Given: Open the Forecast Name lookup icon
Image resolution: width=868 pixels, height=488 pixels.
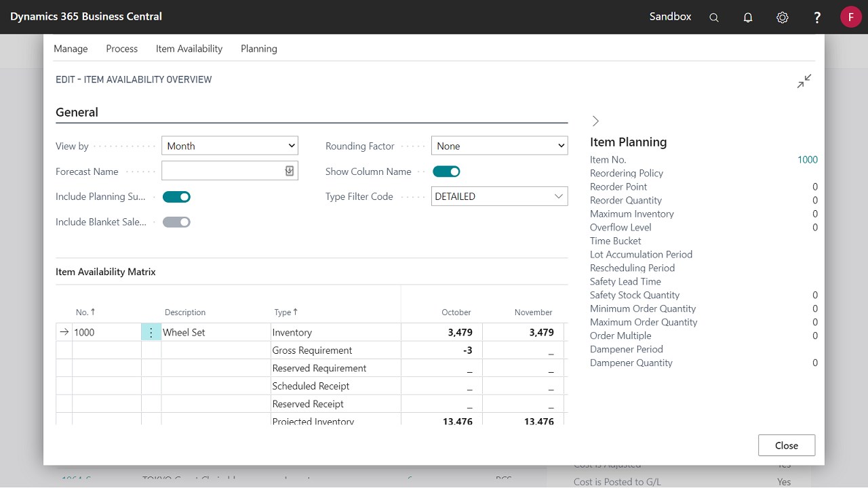Looking at the screenshot, I should tap(290, 171).
